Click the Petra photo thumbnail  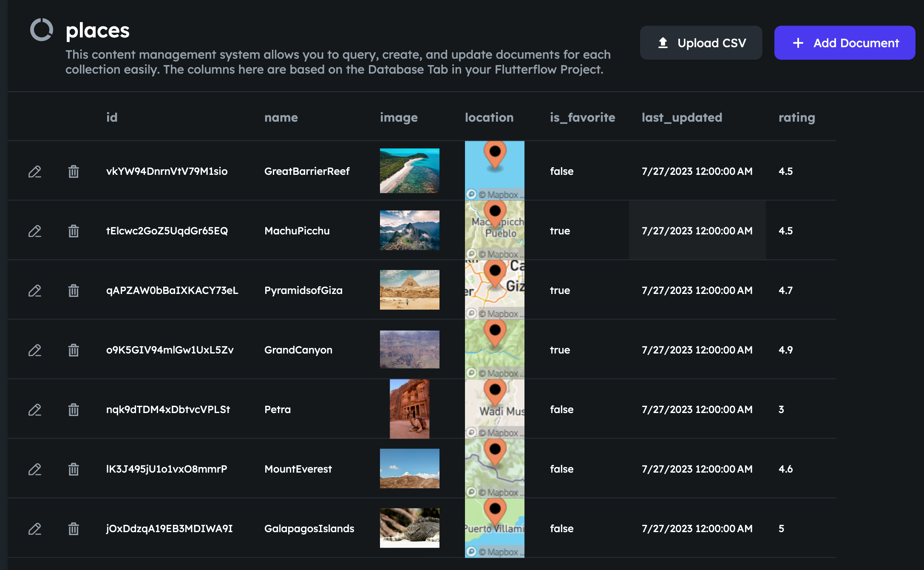click(409, 409)
